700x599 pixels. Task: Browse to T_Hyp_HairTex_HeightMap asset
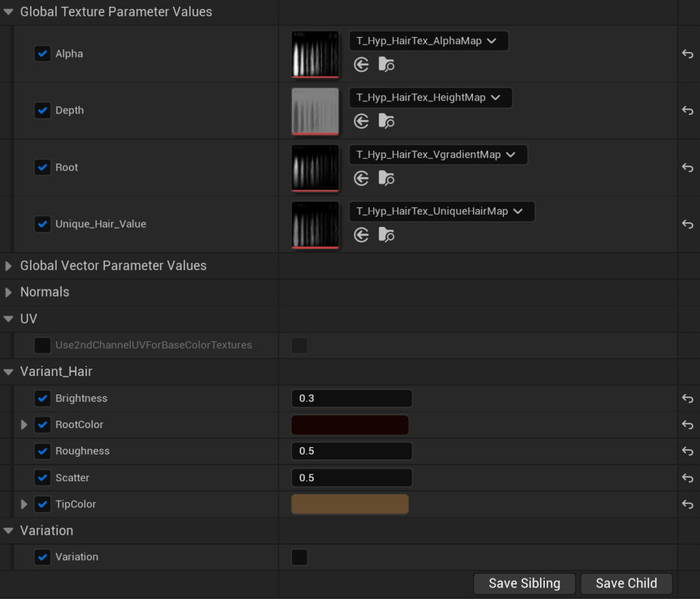[x=386, y=120]
